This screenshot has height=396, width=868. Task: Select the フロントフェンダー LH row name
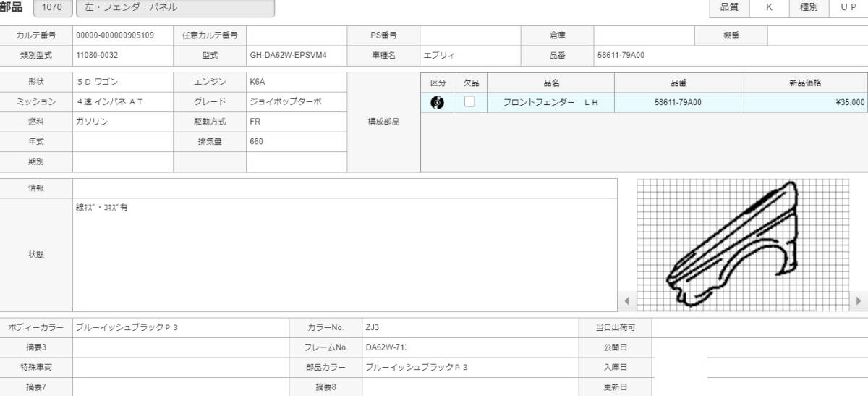pos(551,102)
